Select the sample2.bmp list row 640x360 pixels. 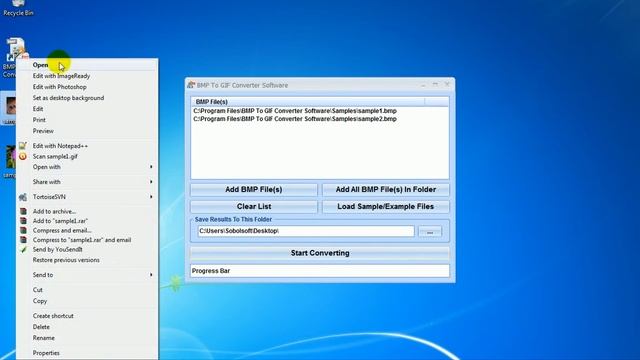point(320,119)
